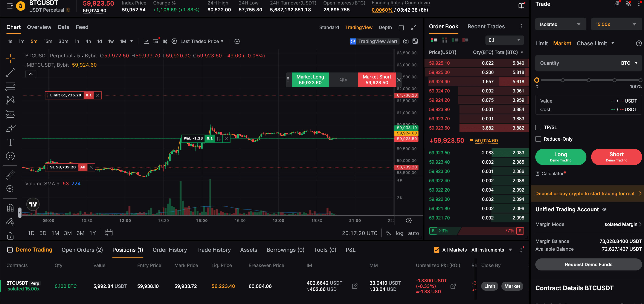Expand the chart to fullscreen

tap(414, 27)
